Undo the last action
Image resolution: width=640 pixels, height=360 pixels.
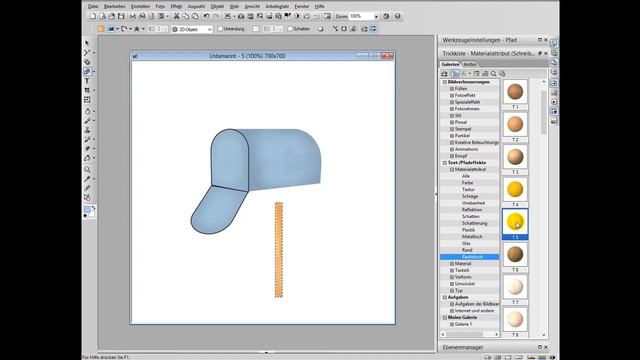click(207, 16)
